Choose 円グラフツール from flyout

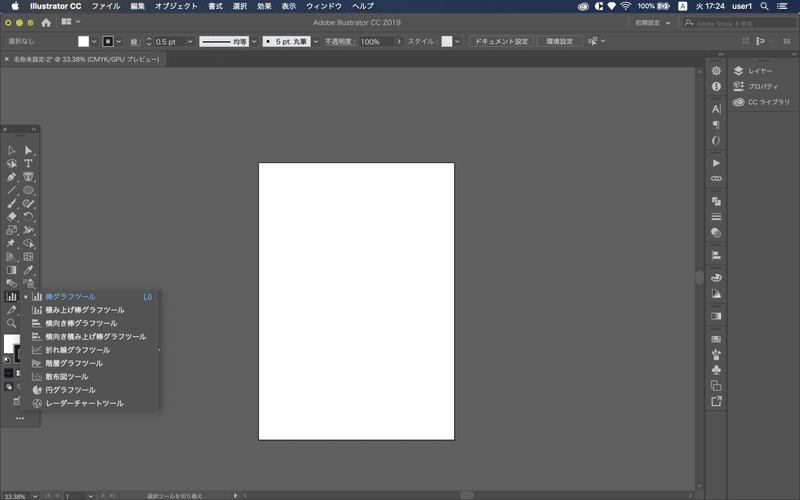[x=70, y=390]
